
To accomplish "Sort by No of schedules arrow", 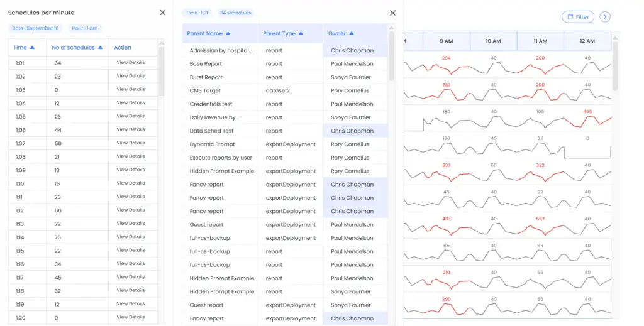I will (100, 48).
